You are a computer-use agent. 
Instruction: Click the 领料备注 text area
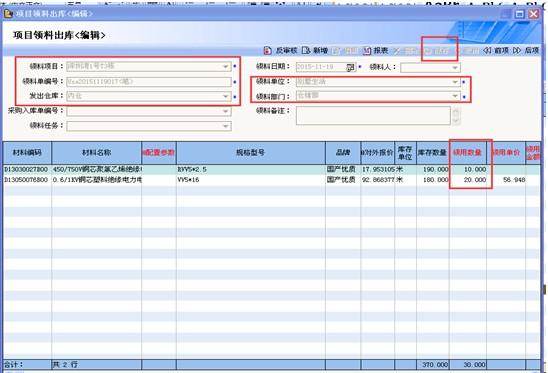coord(373,116)
